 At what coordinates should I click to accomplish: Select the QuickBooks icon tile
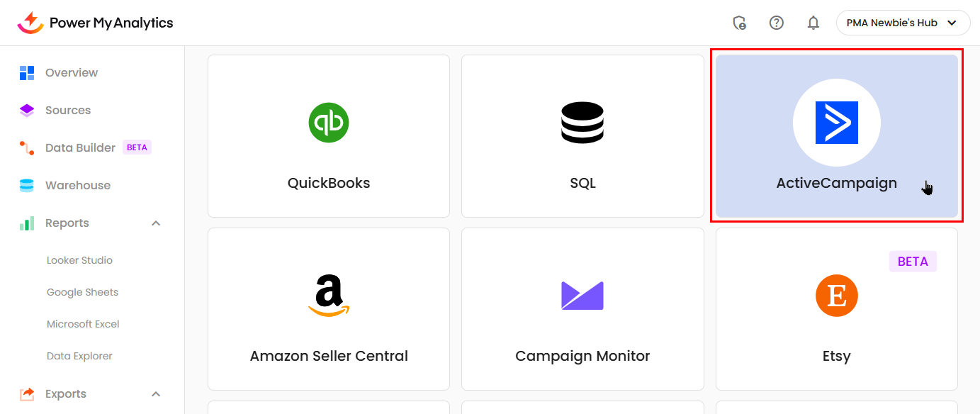(x=329, y=123)
